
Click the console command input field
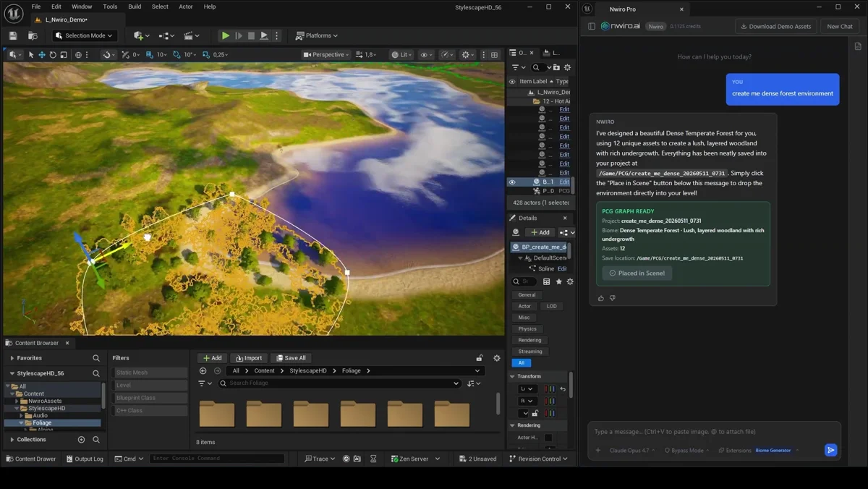coord(217,459)
